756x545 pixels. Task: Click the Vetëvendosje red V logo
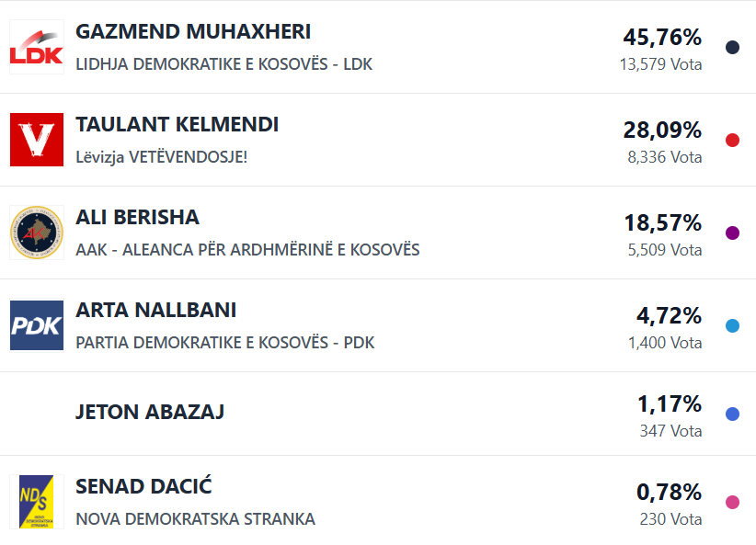37,140
